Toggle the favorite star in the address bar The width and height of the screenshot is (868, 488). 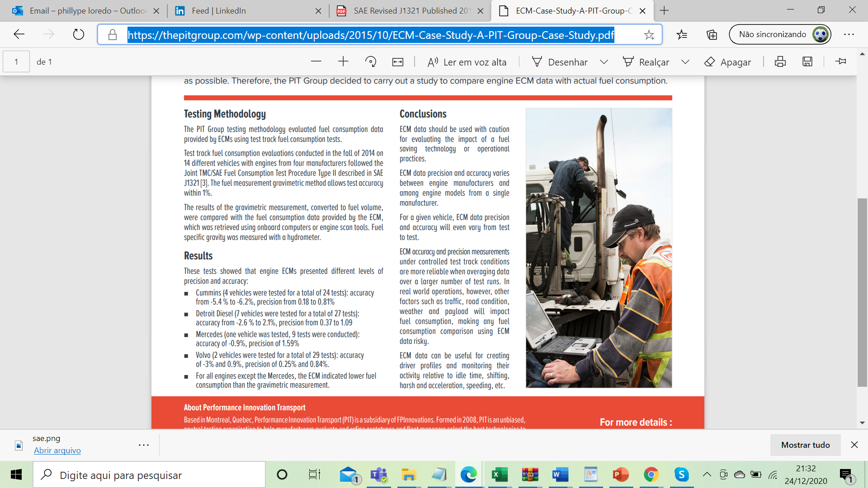point(649,35)
